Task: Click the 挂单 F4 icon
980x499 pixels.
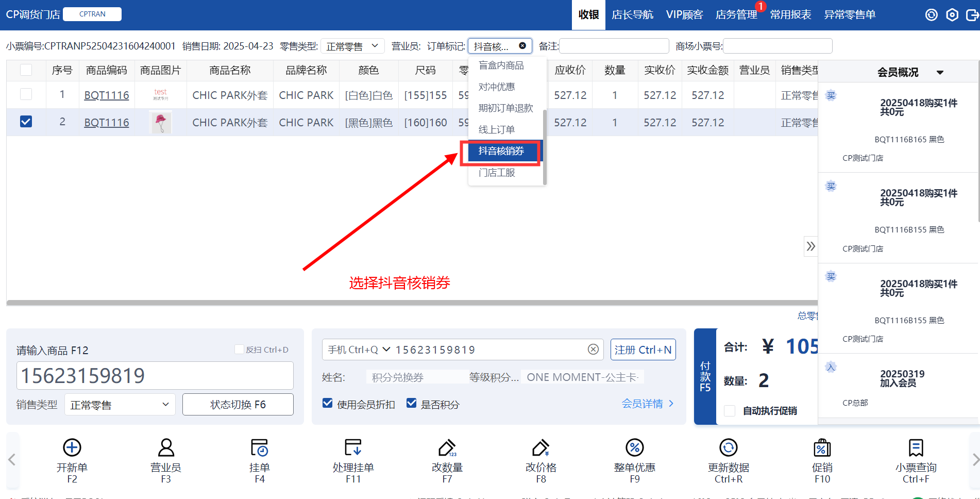Action: point(259,447)
